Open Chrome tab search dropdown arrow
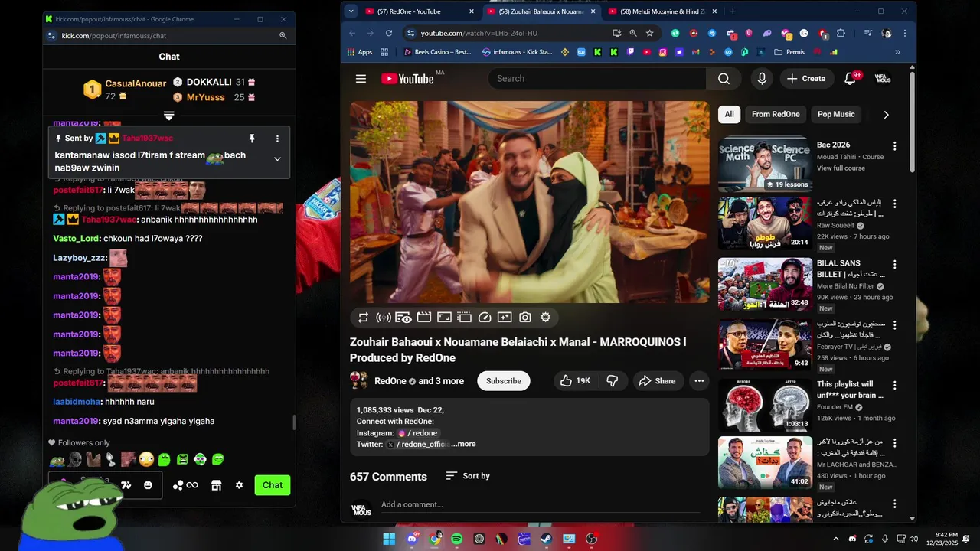The image size is (980, 551). 351,11
